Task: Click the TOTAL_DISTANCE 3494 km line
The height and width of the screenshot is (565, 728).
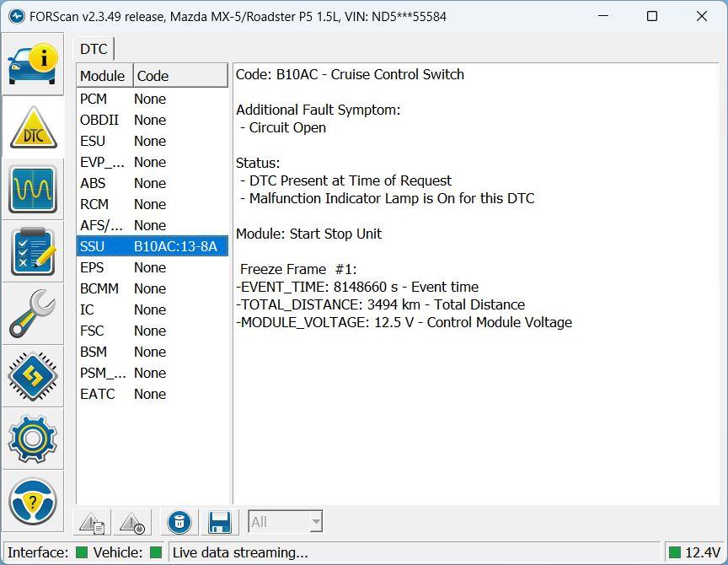Action: click(x=381, y=304)
